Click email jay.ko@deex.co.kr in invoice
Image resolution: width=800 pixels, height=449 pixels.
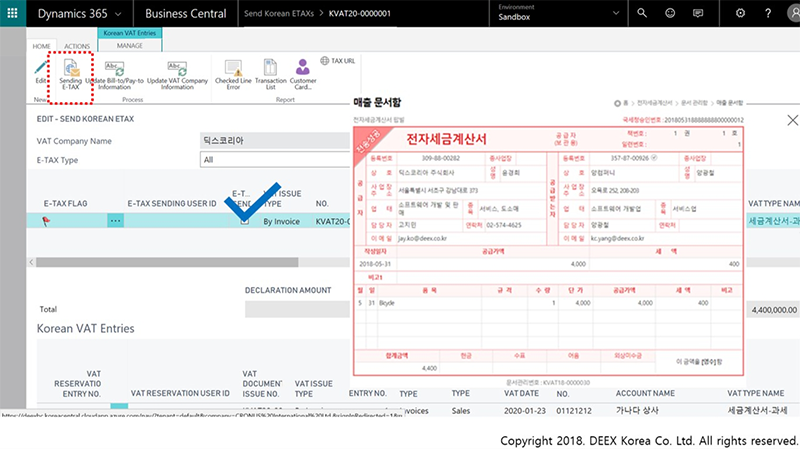click(x=422, y=238)
